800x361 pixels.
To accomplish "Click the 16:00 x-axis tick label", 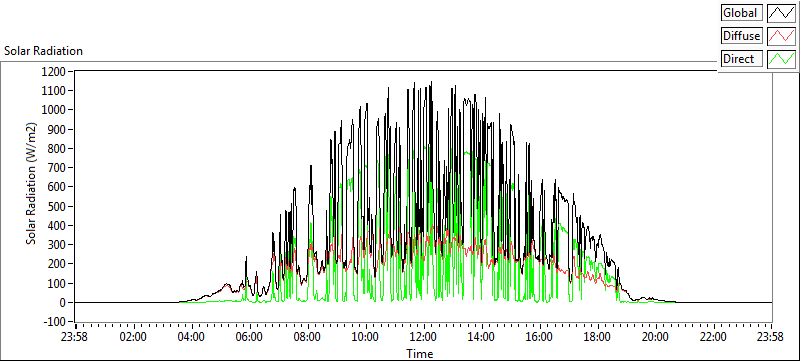I will [539, 337].
